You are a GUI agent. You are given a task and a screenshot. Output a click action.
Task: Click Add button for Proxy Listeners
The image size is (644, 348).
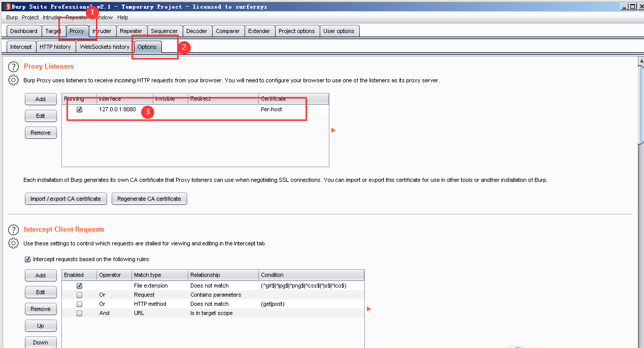pyautogui.click(x=41, y=99)
